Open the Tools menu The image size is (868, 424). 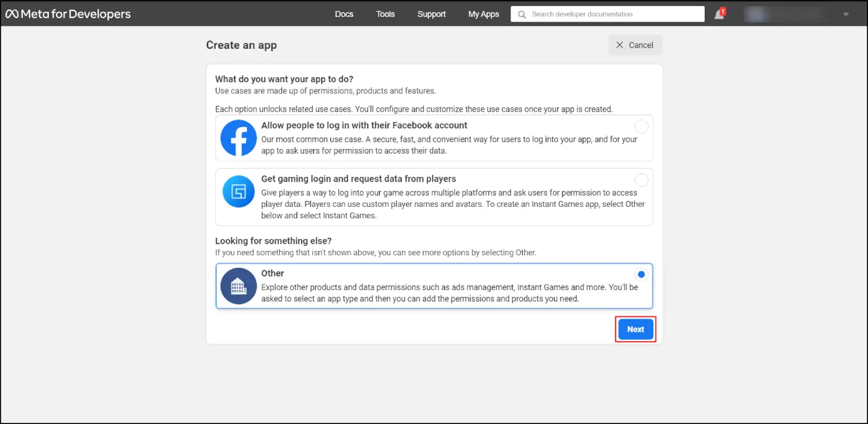(386, 14)
